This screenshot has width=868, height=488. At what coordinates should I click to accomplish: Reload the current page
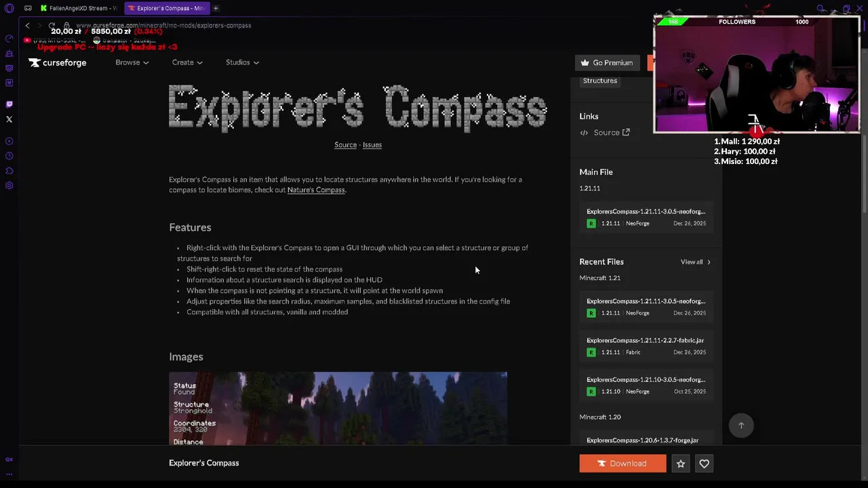tap(52, 26)
